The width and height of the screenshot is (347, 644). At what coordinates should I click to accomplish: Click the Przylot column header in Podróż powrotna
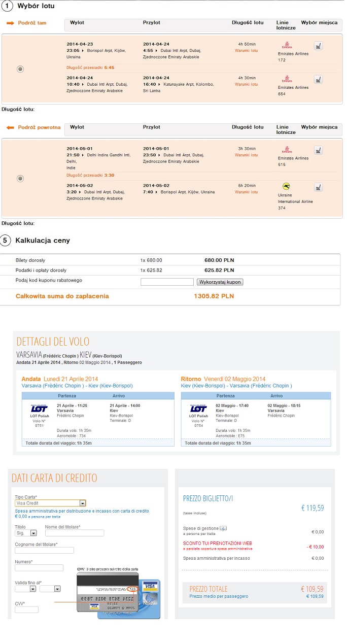[152, 127]
